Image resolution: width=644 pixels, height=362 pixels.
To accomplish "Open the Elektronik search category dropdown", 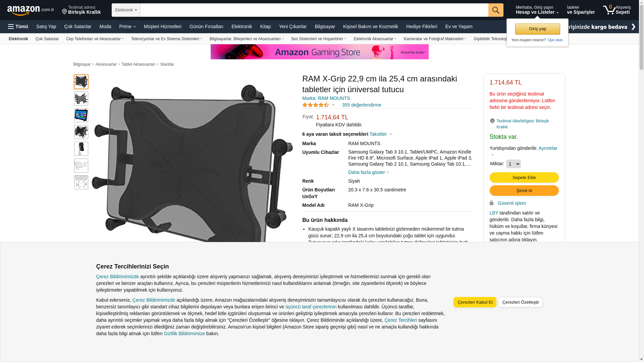I will tap(126, 10).
